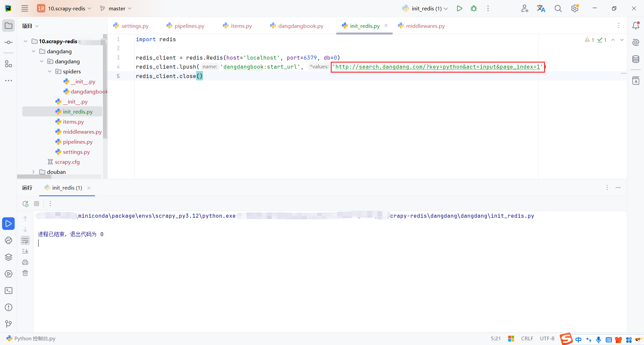The height and width of the screenshot is (345, 644).
Task: Open the Sogou input method icon
Action: 566,339
